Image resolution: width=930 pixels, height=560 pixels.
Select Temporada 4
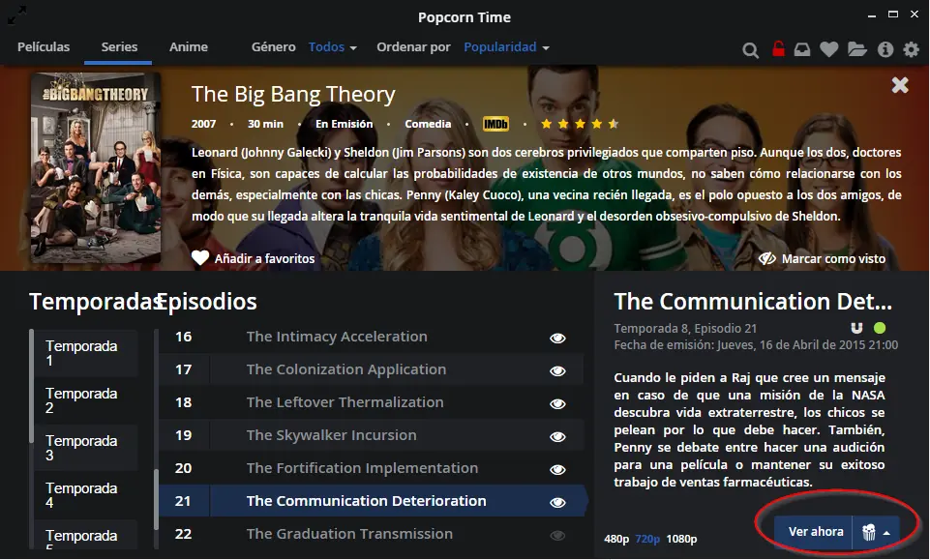click(86, 495)
